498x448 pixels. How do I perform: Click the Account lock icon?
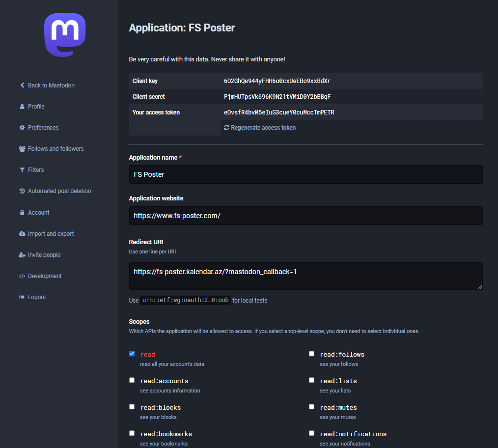22,212
